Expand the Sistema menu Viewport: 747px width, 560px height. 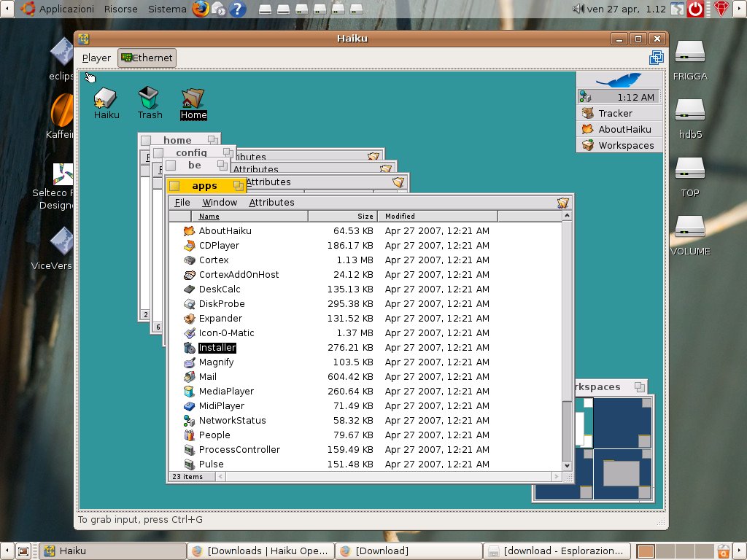tap(167, 9)
